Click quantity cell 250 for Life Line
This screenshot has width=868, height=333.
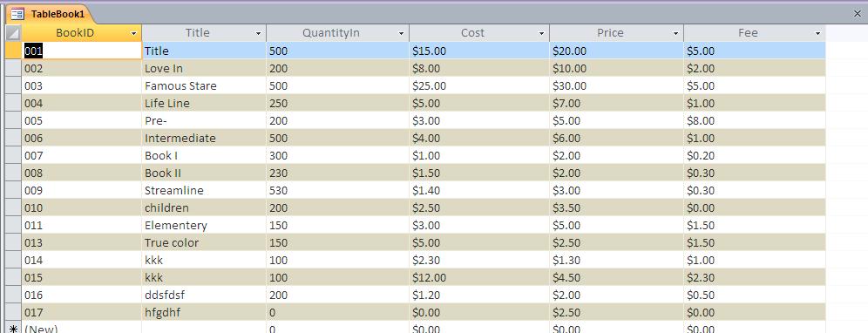(x=337, y=103)
